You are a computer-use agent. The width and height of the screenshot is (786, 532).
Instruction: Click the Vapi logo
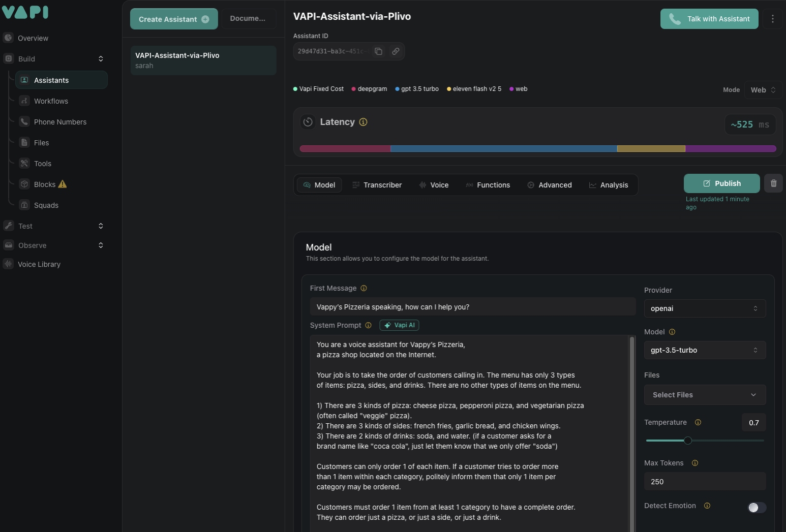(25, 12)
